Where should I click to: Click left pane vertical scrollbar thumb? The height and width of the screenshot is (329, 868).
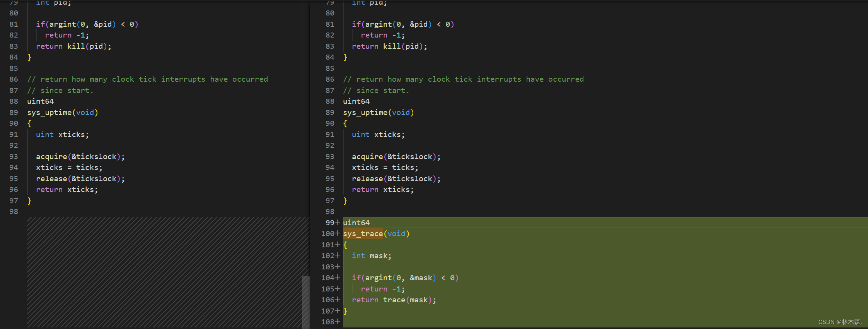[306, 302]
